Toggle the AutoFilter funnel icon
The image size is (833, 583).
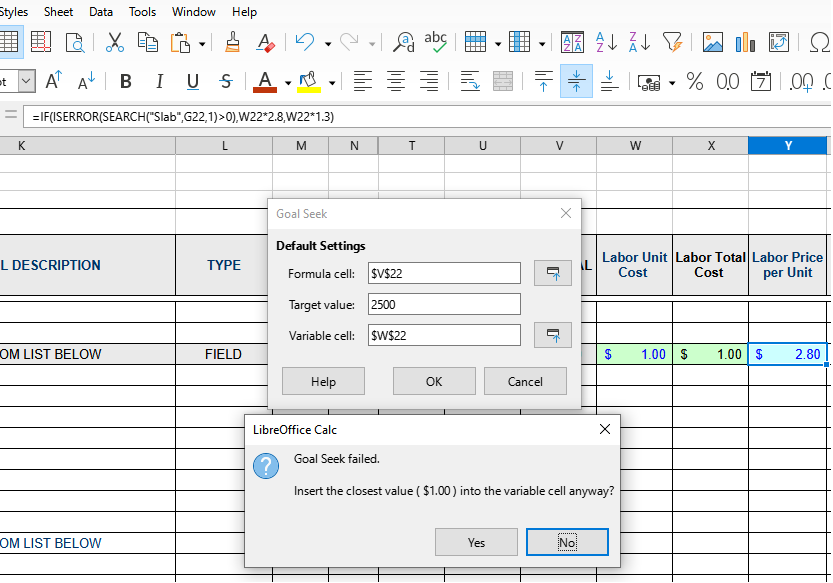pyautogui.click(x=672, y=43)
